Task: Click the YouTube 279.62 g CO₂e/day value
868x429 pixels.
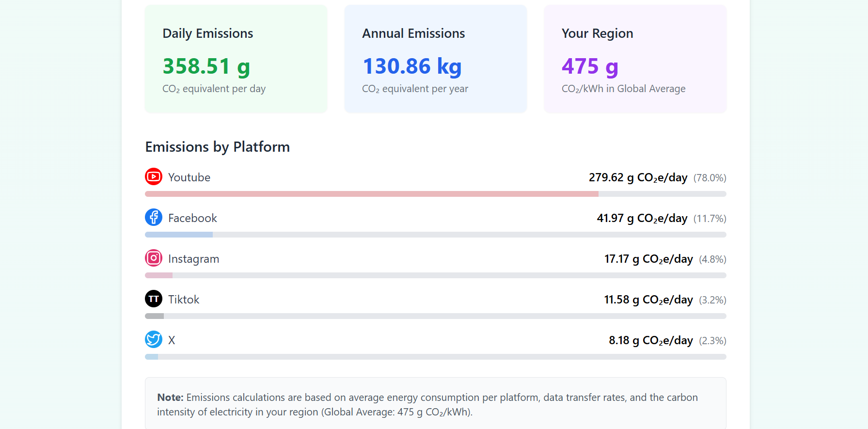Action: click(x=638, y=177)
